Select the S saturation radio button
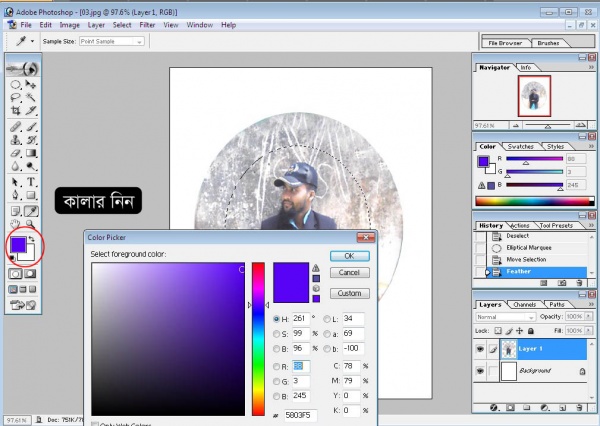 point(276,334)
